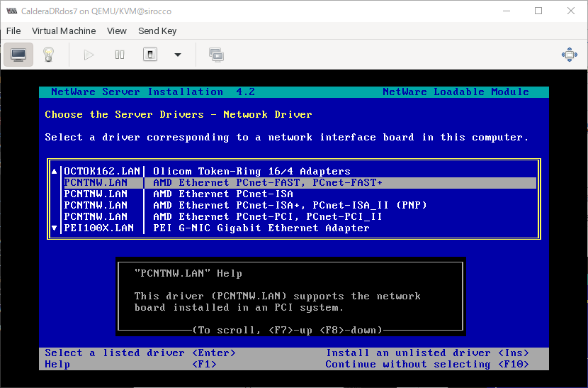The width and height of the screenshot is (588, 388).
Task: Open the File menu
Action: [x=13, y=31]
